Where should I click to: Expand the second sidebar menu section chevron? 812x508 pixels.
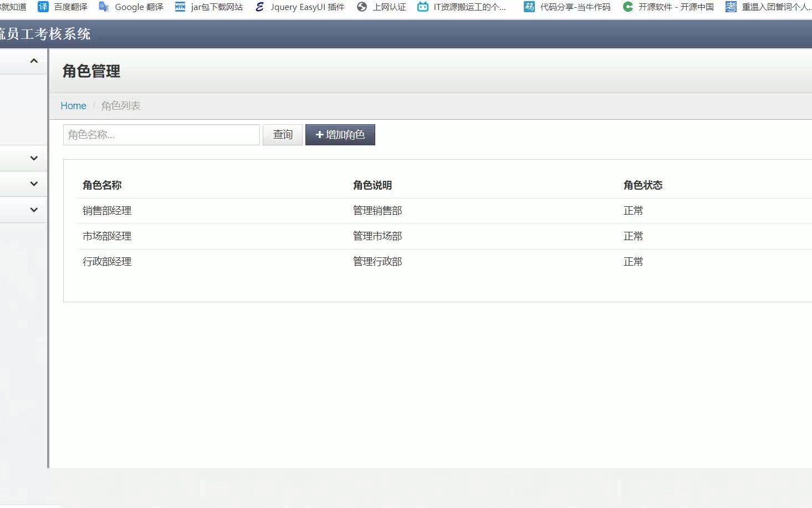[x=34, y=158]
